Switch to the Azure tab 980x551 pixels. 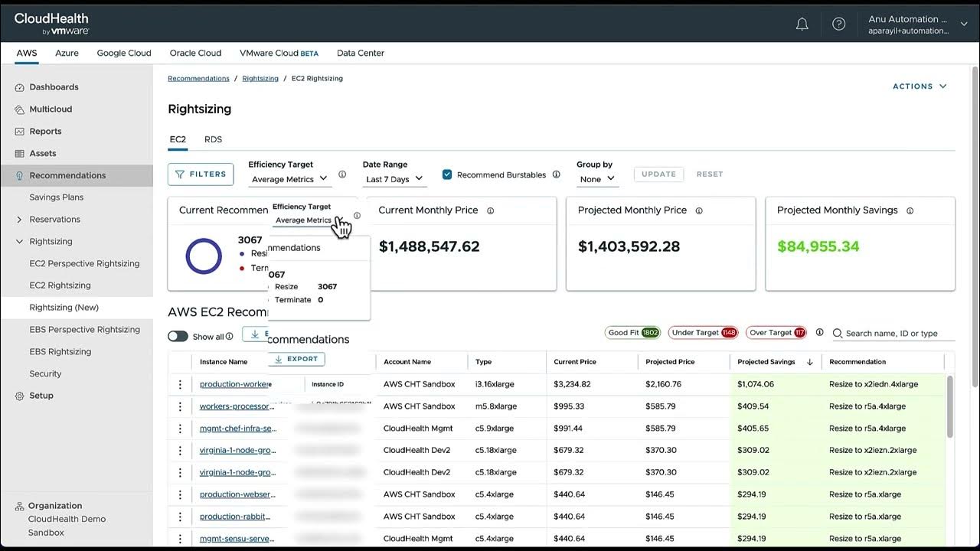pos(67,53)
